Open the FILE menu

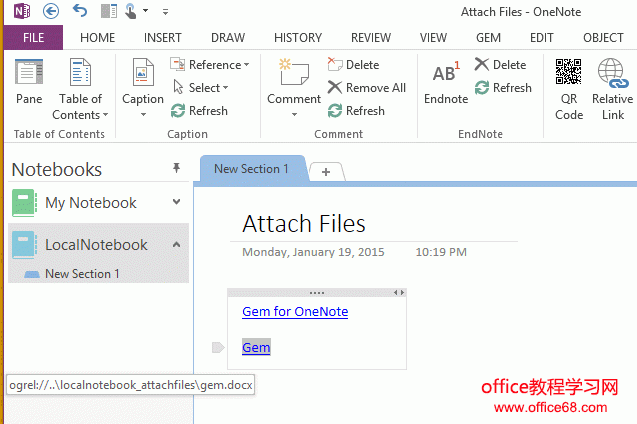point(33,38)
